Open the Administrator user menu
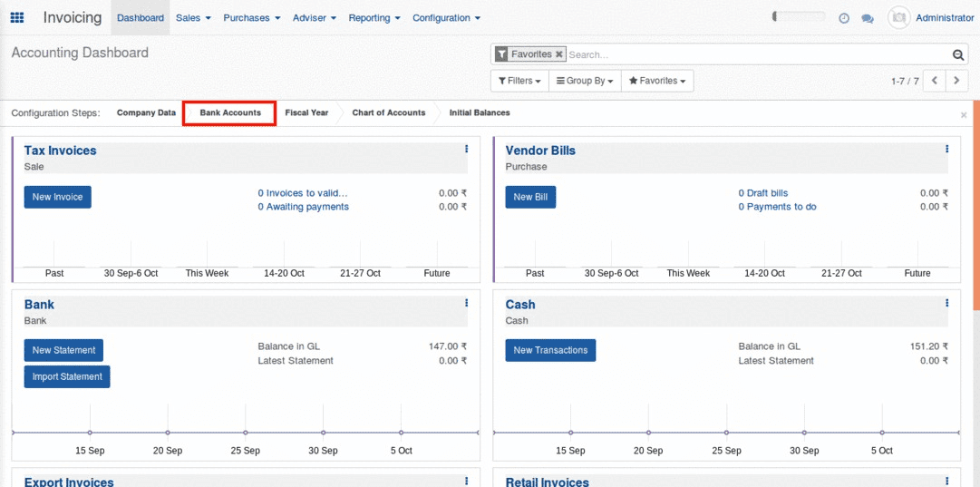 945,17
